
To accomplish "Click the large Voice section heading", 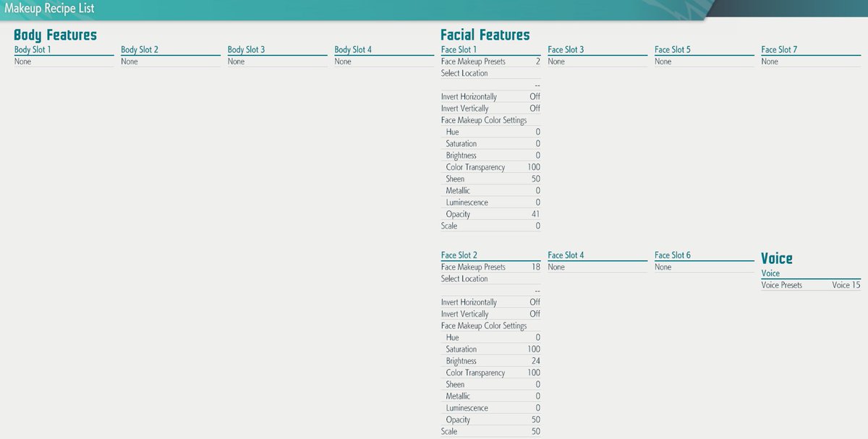I will (x=777, y=258).
